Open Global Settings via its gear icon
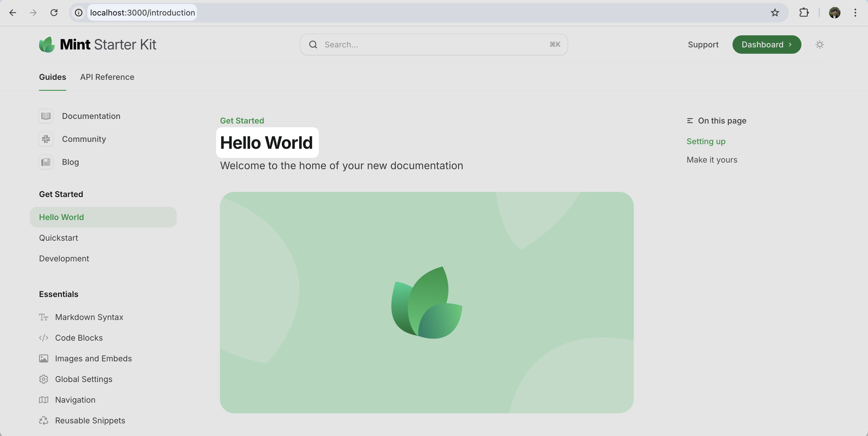 coord(43,379)
